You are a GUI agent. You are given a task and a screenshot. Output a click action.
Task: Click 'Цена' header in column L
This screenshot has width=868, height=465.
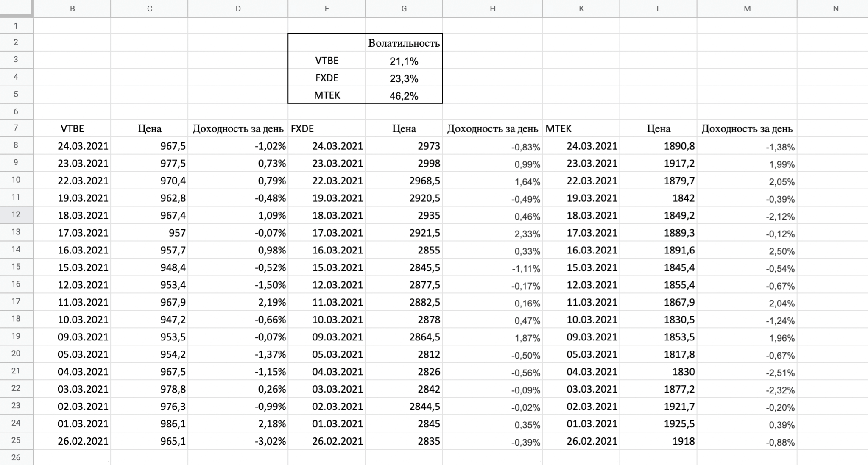click(x=658, y=128)
